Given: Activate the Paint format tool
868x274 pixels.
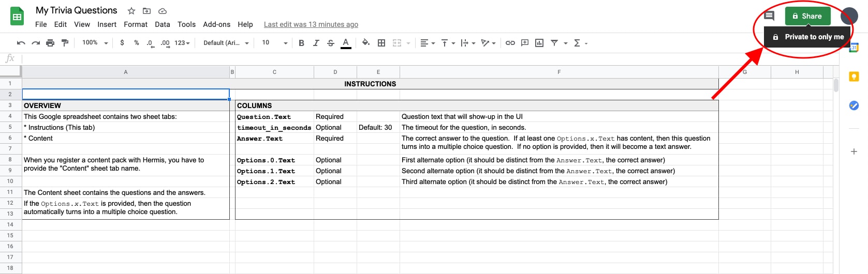Looking at the screenshot, I should click(65, 43).
